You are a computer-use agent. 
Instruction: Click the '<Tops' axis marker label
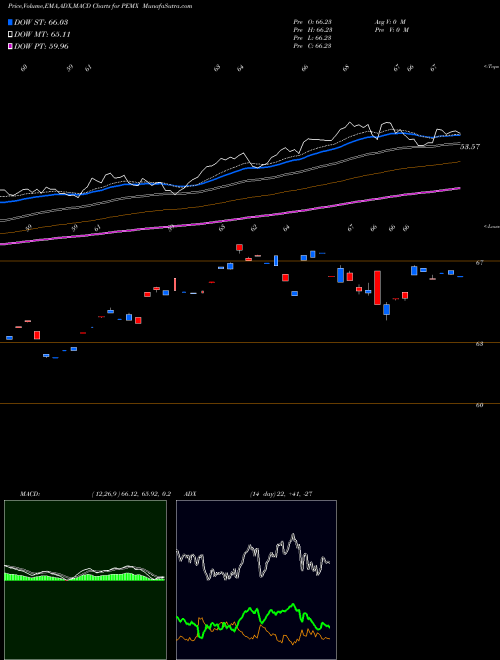pyautogui.click(x=491, y=67)
